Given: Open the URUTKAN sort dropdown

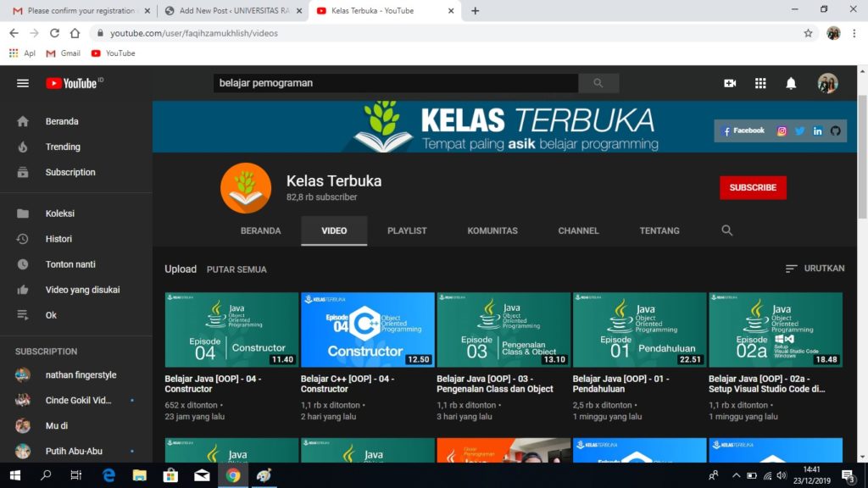Looking at the screenshot, I should point(815,269).
